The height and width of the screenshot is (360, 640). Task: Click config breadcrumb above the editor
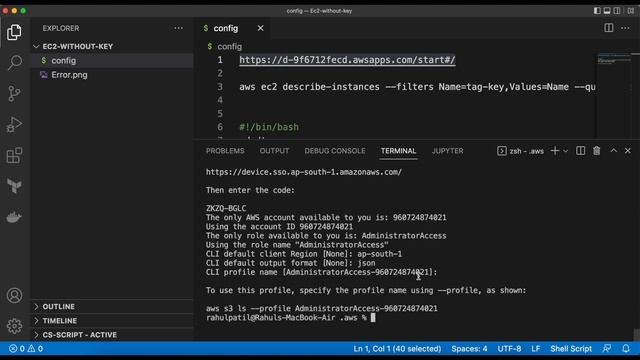click(229, 47)
